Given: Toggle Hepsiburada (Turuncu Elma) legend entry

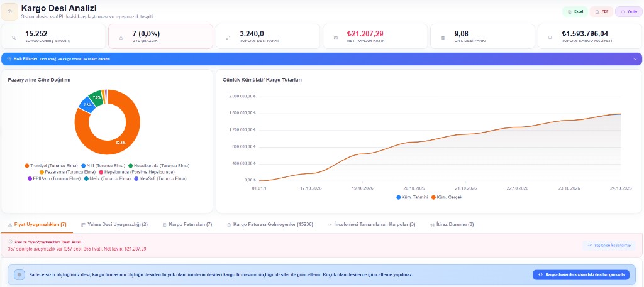Looking at the screenshot, I should (159, 166).
